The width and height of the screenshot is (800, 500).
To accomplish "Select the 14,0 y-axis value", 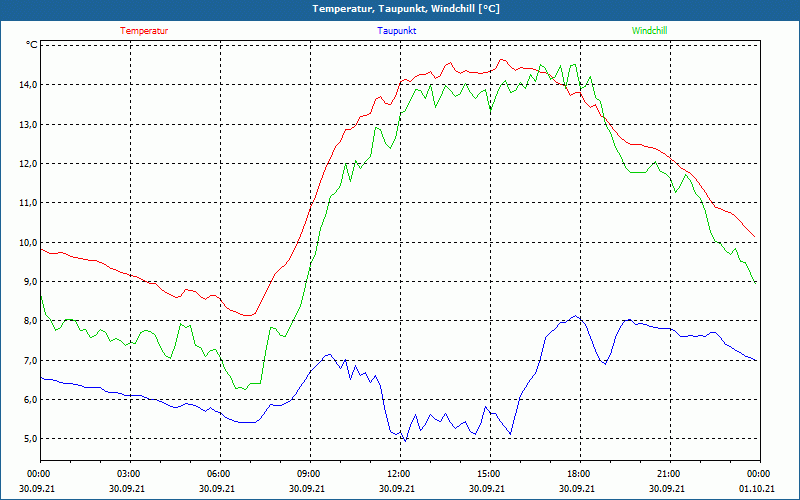I will coord(28,85).
